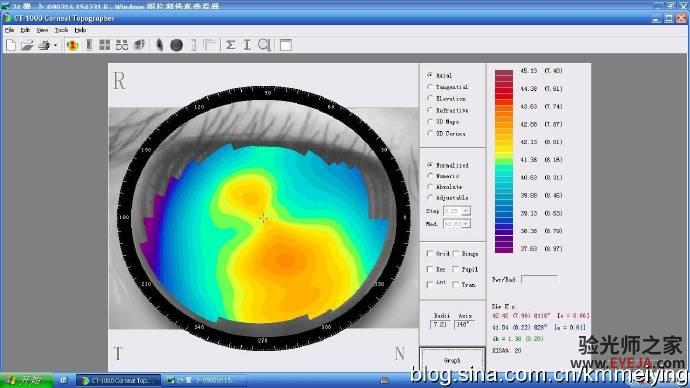Click the printer icon in toolbar
Screen dimensions: 690x388
(x=44, y=45)
